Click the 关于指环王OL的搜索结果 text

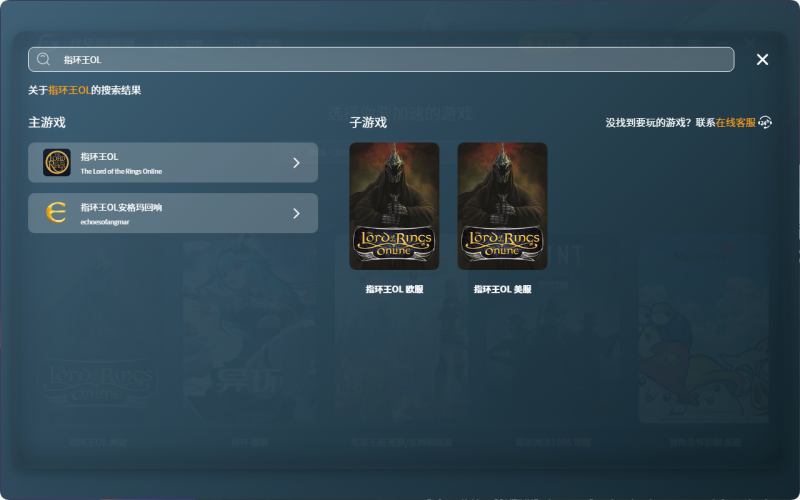[85, 90]
